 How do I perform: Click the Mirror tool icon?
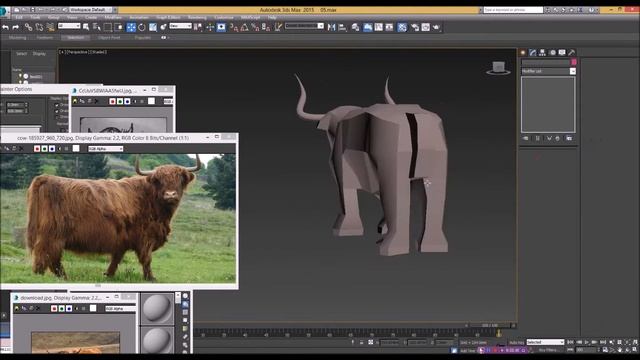coord(331,27)
